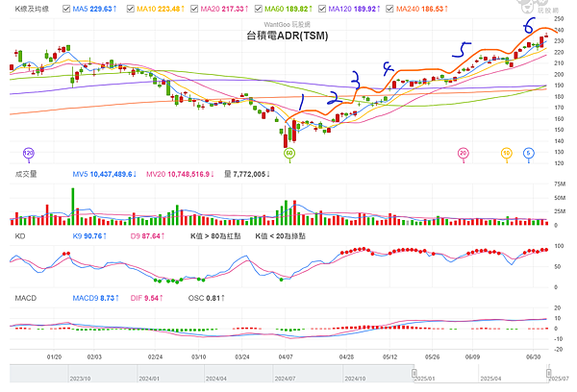Toggle the MA10 moving average checkbox
The height and width of the screenshot is (392, 577).
point(130,9)
